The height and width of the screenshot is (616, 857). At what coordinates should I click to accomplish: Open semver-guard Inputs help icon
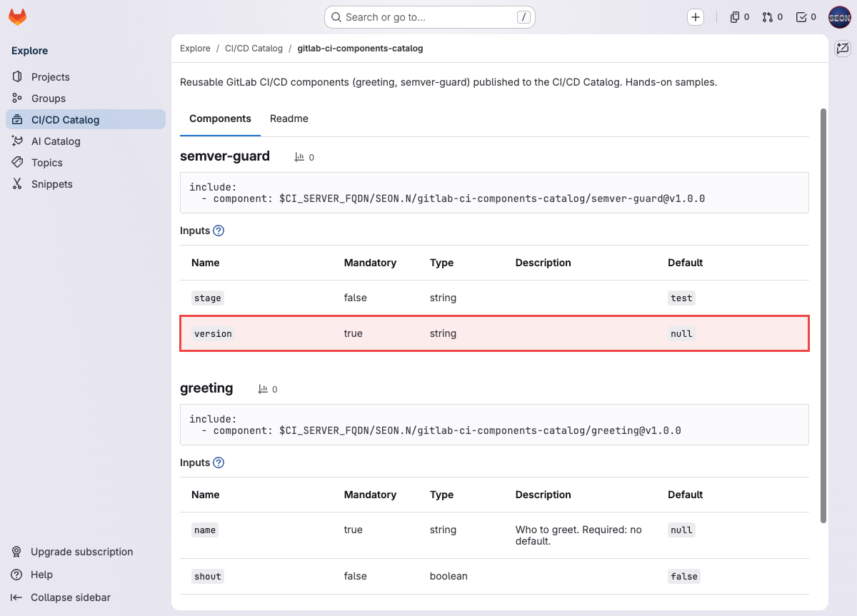coord(219,231)
